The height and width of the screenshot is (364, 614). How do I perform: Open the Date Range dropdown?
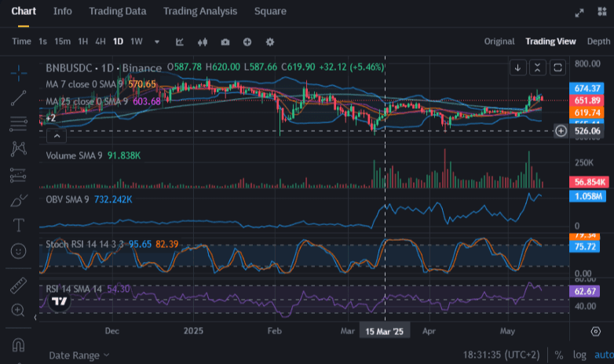pos(79,355)
